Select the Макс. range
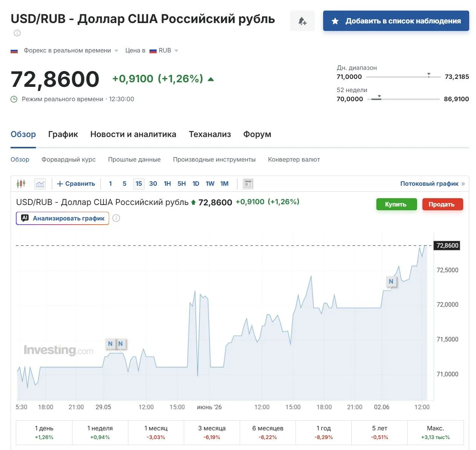476x450 pixels. click(435, 433)
